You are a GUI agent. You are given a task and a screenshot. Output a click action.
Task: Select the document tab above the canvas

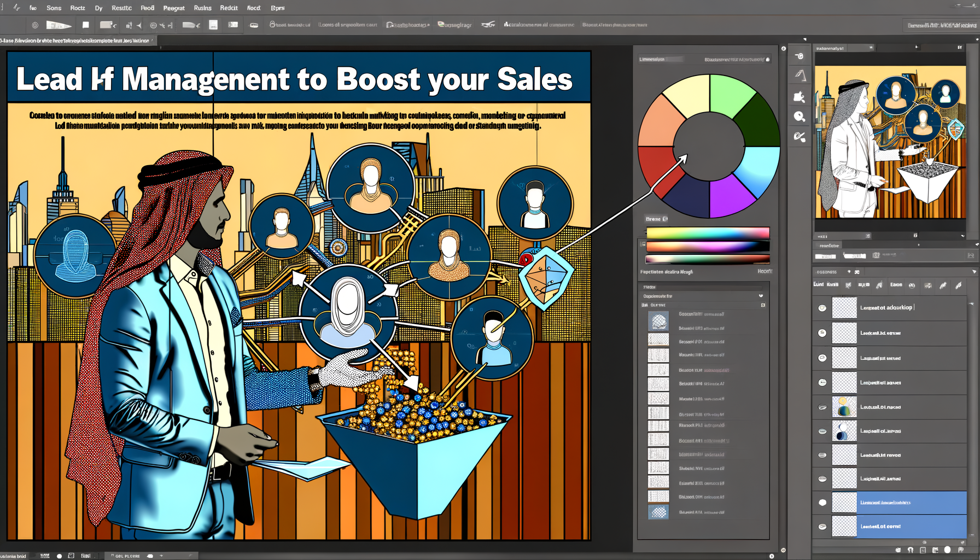tap(77, 40)
